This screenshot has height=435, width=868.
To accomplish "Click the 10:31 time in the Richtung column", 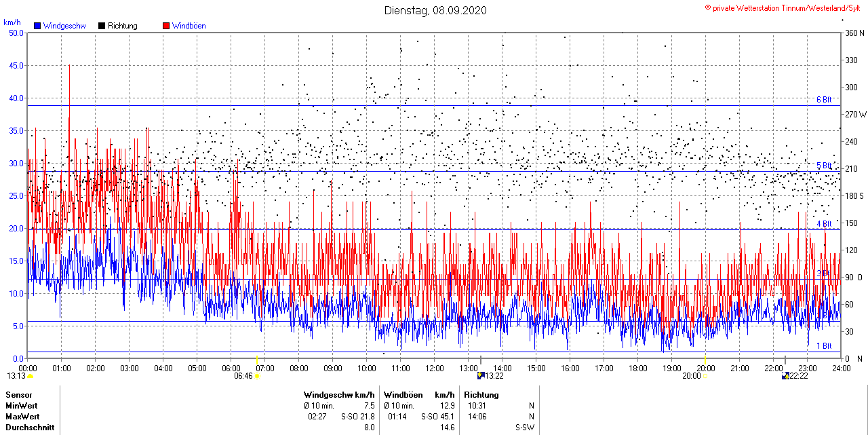I will tap(477, 406).
